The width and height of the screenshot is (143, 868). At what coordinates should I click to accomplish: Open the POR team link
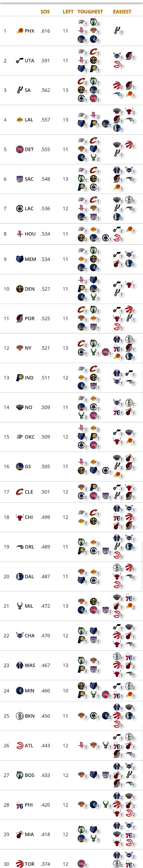30,318
